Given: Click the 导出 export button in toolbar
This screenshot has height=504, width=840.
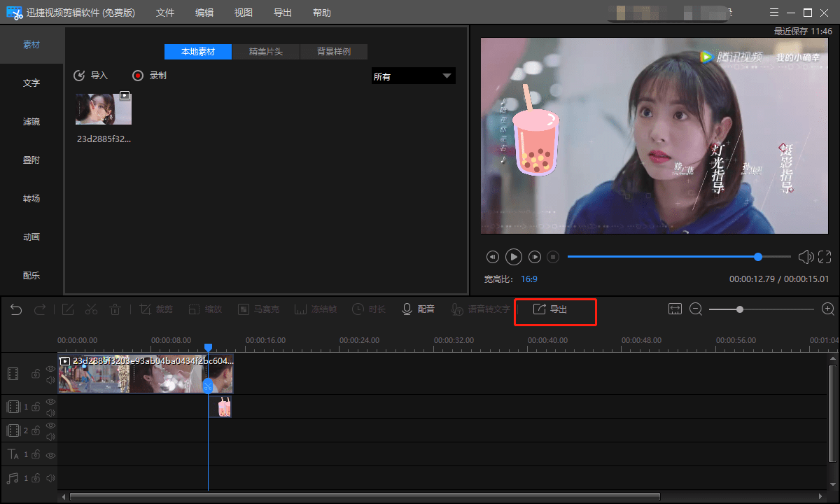Looking at the screenshot, I should (550, 309).
